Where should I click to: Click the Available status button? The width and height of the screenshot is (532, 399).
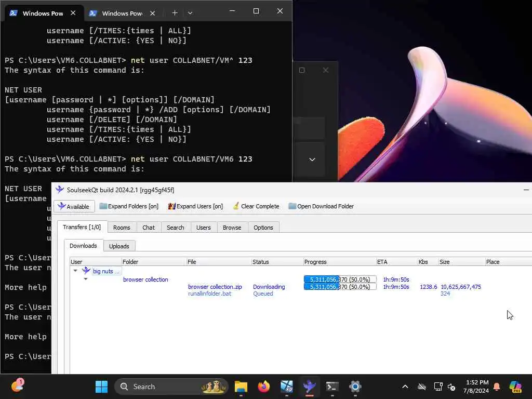point(74,206)
